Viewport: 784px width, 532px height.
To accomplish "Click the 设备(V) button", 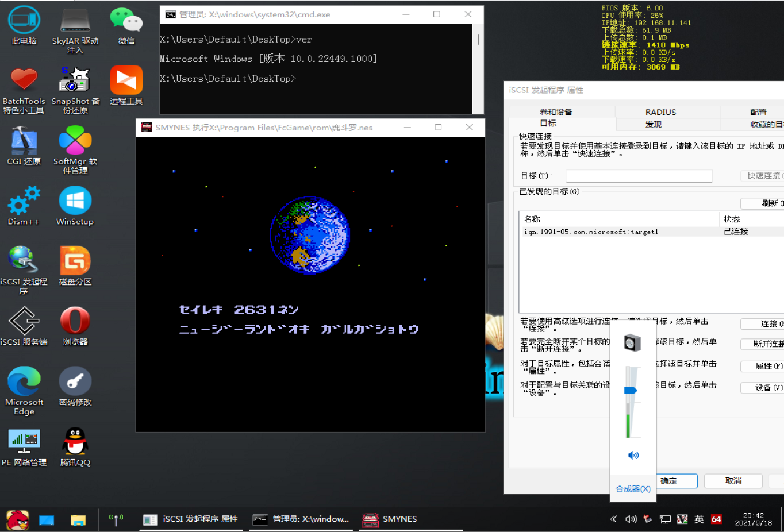I will 762,388.
